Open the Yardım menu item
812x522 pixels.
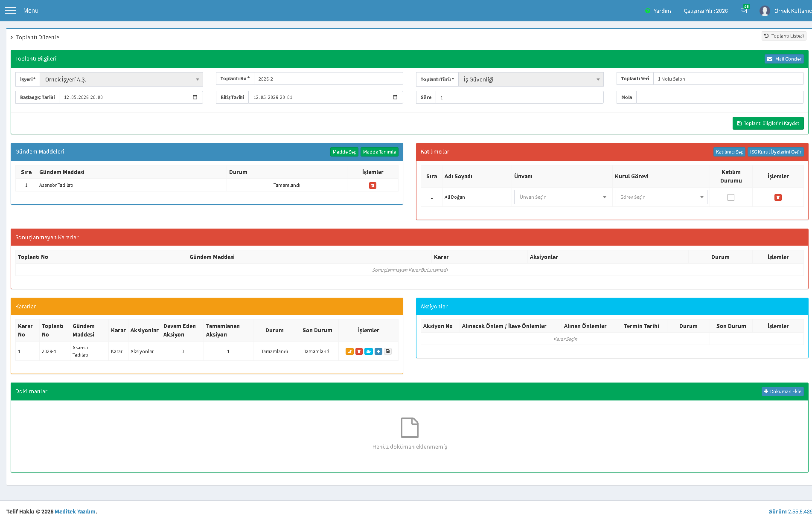658,11
